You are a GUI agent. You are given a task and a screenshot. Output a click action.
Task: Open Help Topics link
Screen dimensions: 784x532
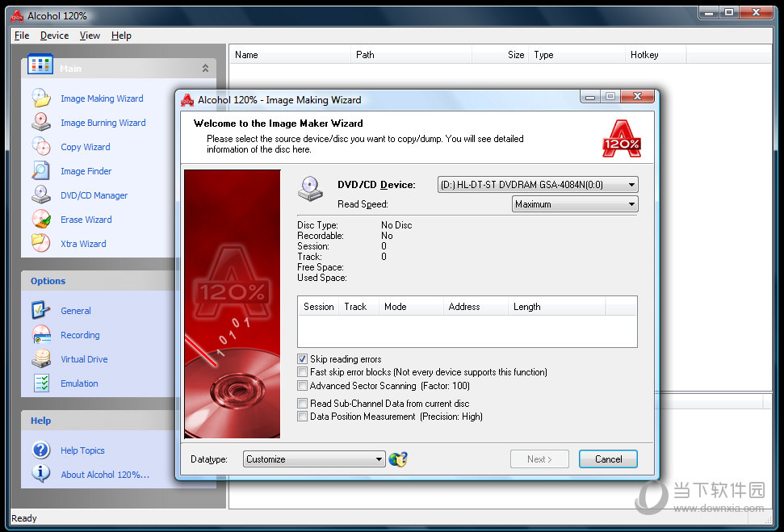point(82,450)
